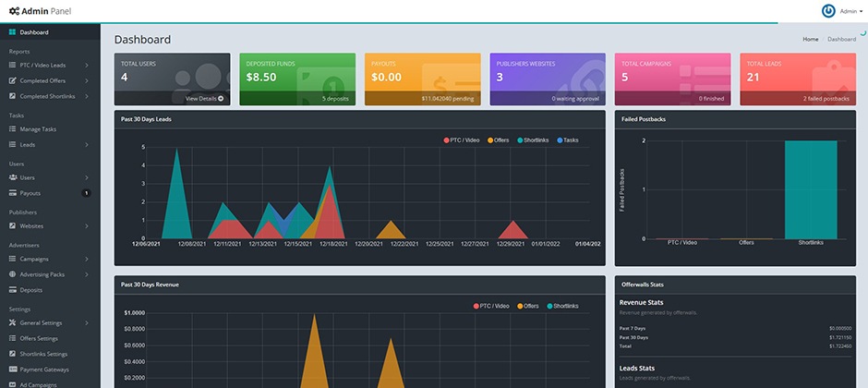Screen dimensions: 868x388
Task: Click the pending payouts badge showing 1
Action: tap(86, 193)
